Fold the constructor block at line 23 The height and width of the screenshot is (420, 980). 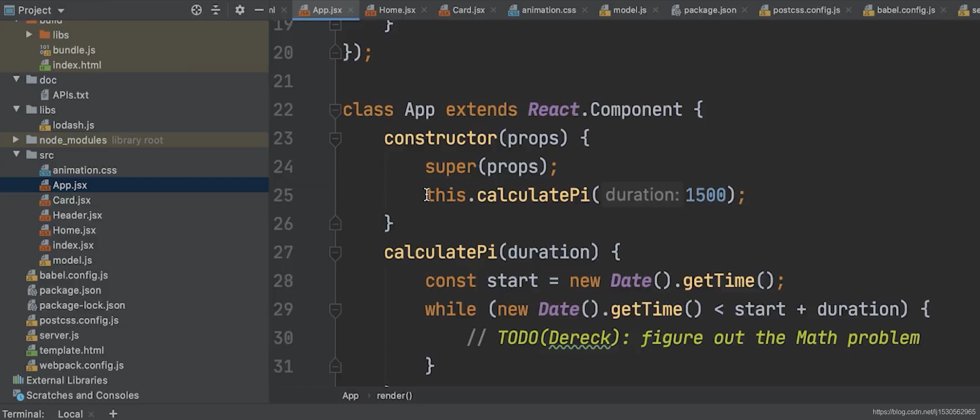coord(335,139)
